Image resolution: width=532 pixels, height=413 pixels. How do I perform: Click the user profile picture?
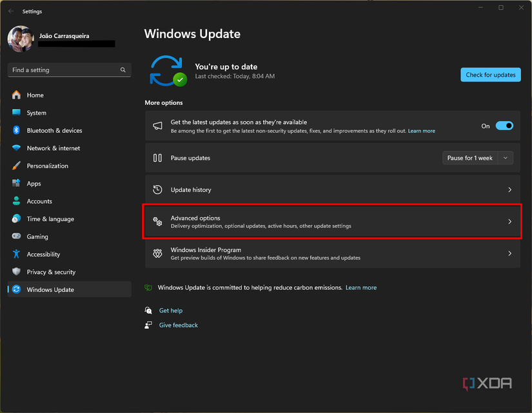[21, 39]
